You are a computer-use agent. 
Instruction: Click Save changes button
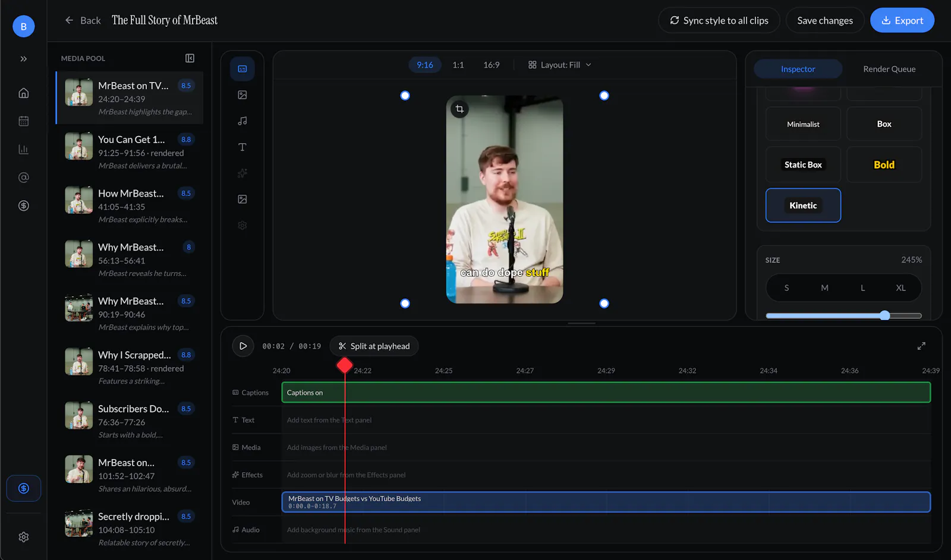tap(825, 20)
